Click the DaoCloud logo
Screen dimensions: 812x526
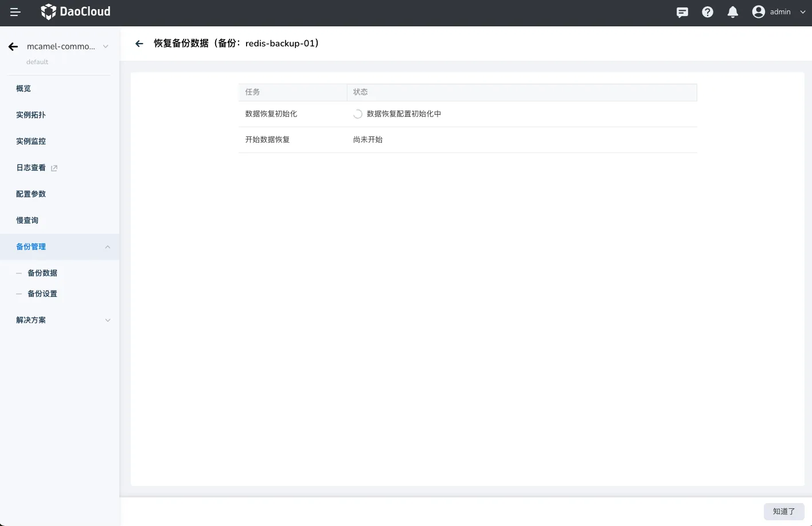point(76,12)
